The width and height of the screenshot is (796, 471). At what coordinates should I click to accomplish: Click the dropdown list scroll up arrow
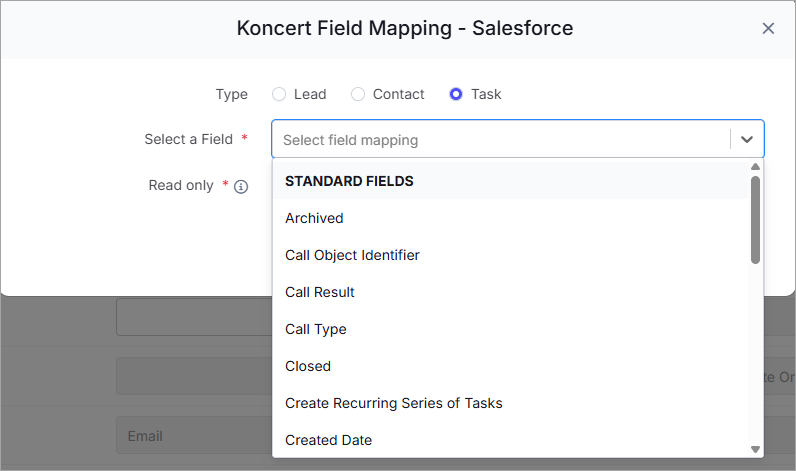click(755, 167)
